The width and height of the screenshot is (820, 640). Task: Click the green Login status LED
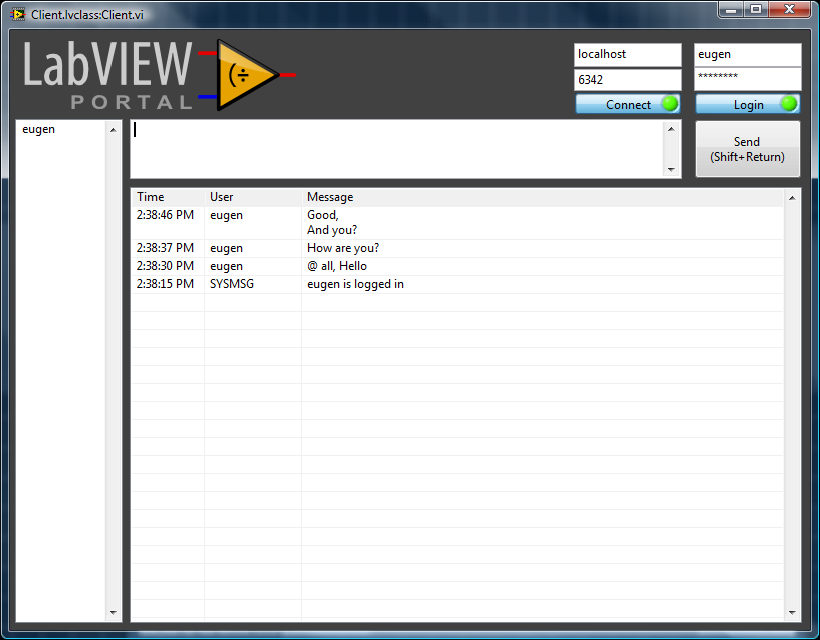tap(789, 104)
